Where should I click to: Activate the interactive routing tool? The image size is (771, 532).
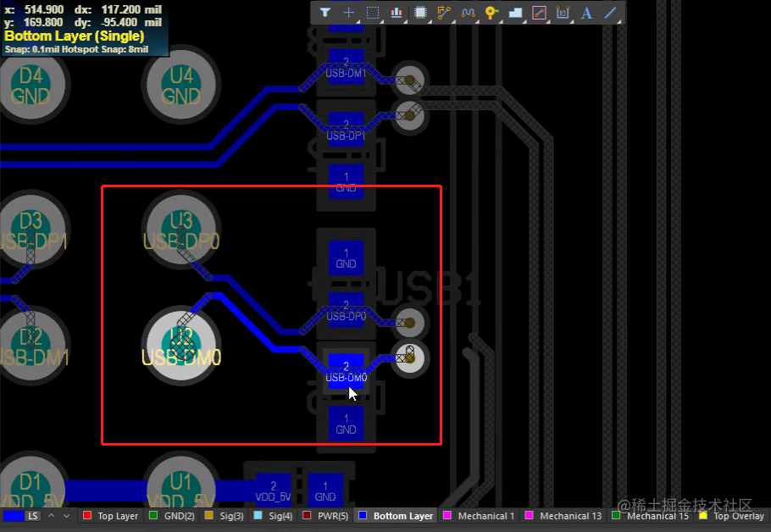pos(444,13)
